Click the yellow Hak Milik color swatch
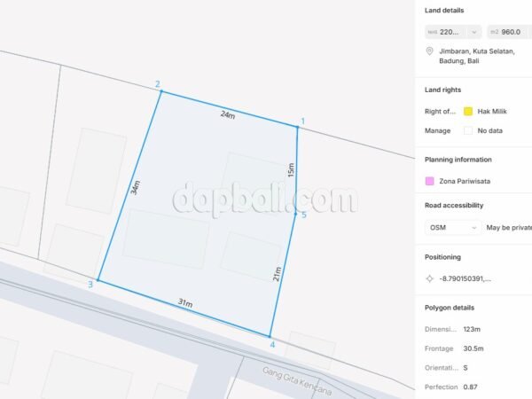Screen dimensions: 532x399 468,112
